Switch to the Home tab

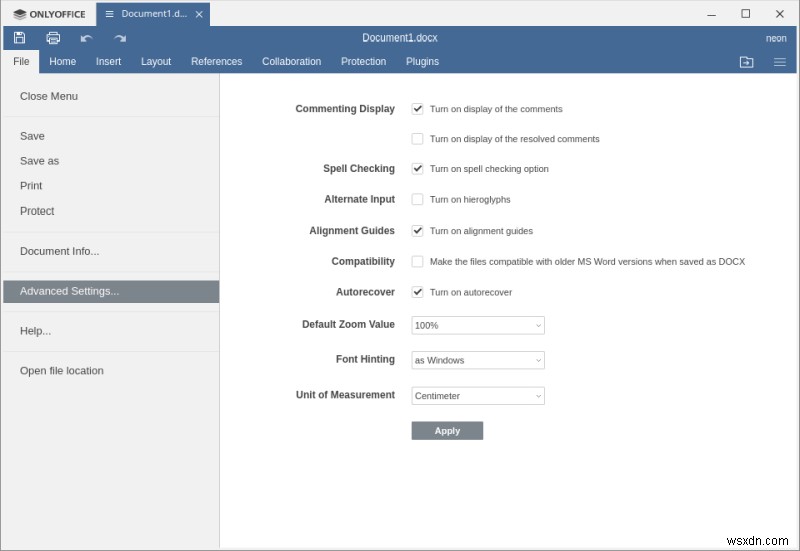coord(63,62)
